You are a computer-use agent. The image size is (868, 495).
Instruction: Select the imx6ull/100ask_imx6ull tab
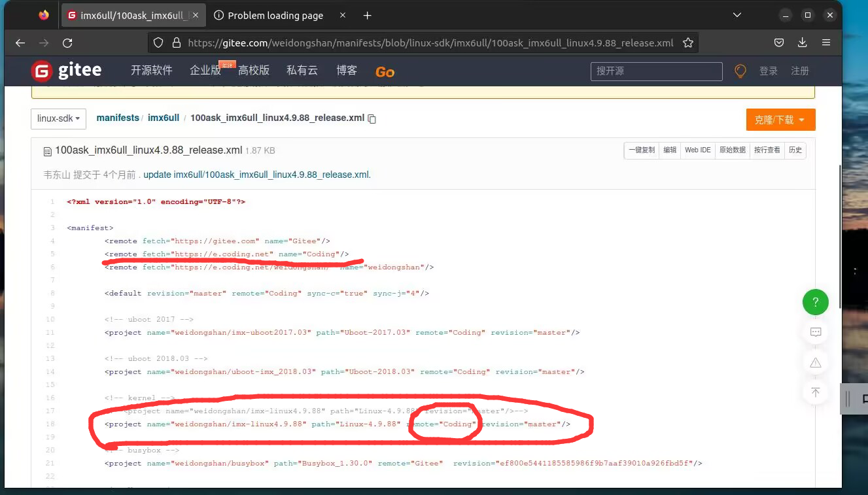point(135,15)
